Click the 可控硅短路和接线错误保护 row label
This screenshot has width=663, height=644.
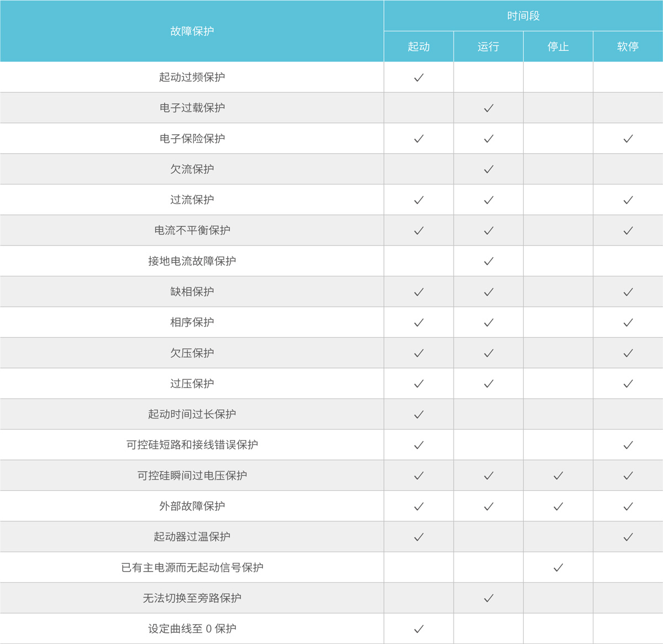[x=192, y=445]
